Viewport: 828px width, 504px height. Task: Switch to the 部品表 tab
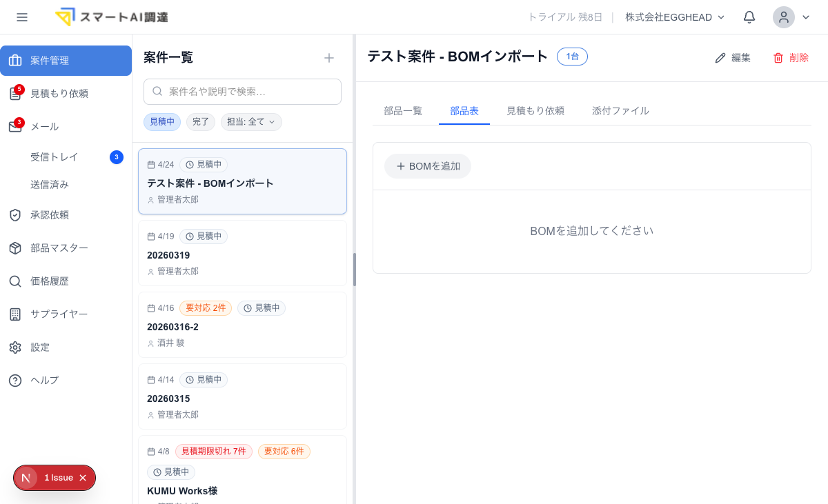click(x=464, y=111)
